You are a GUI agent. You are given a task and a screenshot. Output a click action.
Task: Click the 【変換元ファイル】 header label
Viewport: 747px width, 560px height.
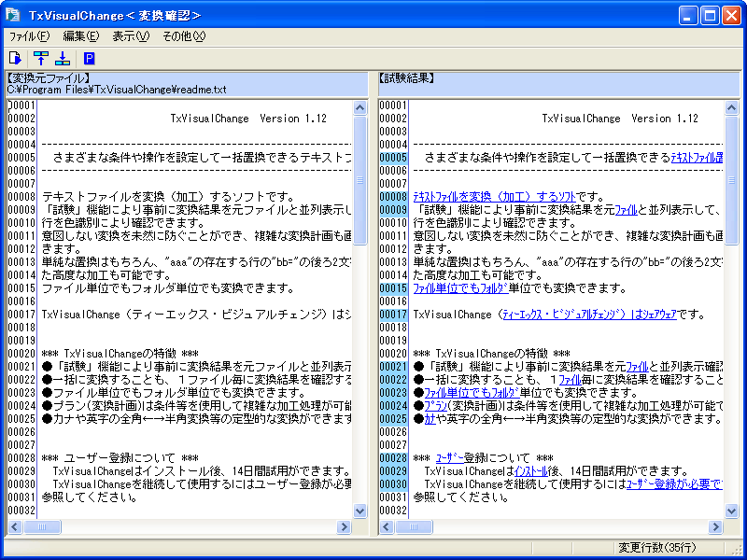pyautogui.click(x=49, y=78)
